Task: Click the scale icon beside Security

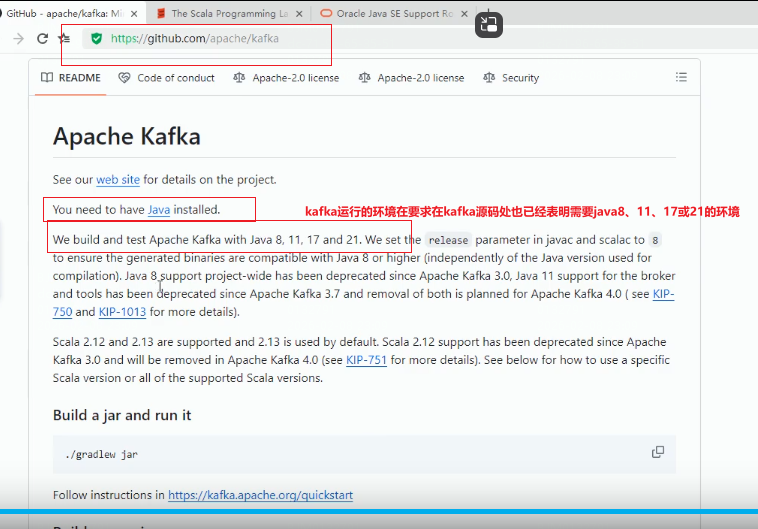Action: 489,77
